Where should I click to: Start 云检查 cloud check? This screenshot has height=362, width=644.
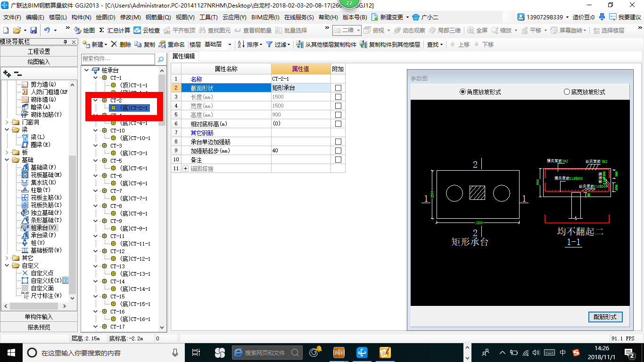pos(147,30)
